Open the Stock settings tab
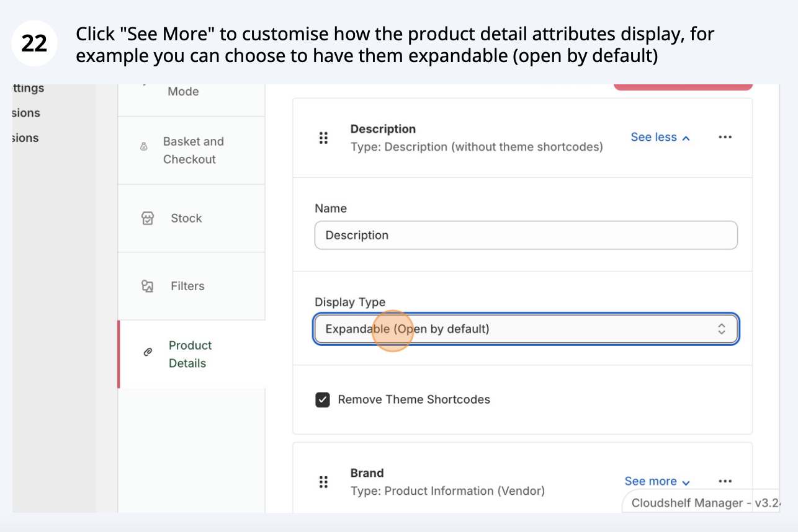This screenshot has height=532, width=798. click(x=192, y=218)
